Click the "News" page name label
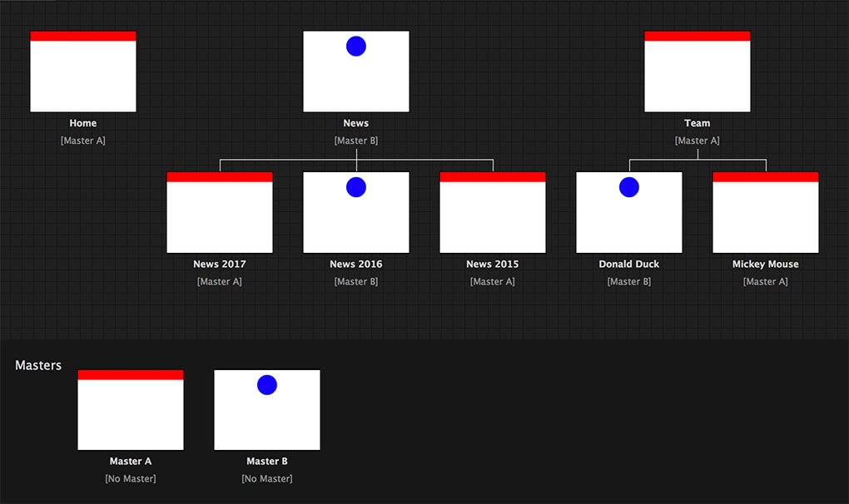The height and width of the screenshot is (504, 849). (x=355, y=123)
